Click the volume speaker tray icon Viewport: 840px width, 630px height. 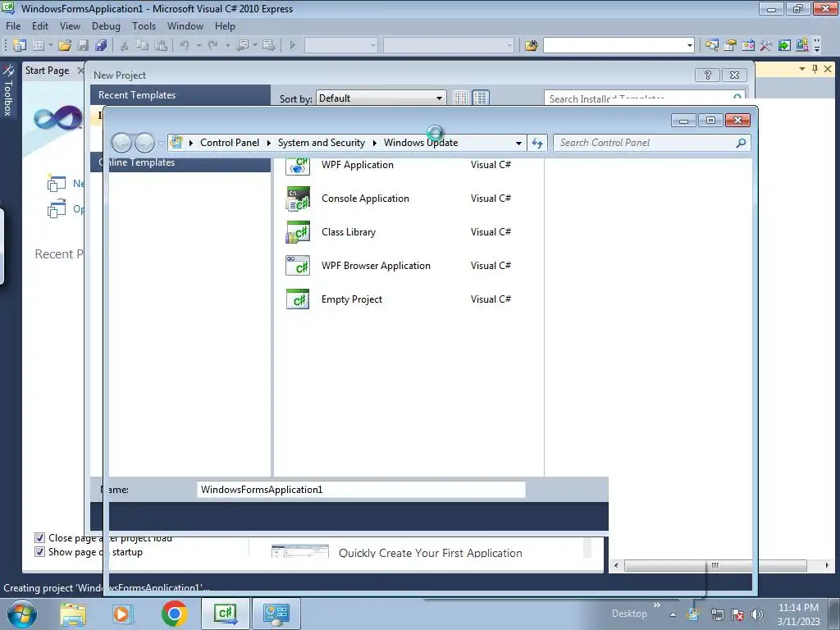[x=756, y=614]
